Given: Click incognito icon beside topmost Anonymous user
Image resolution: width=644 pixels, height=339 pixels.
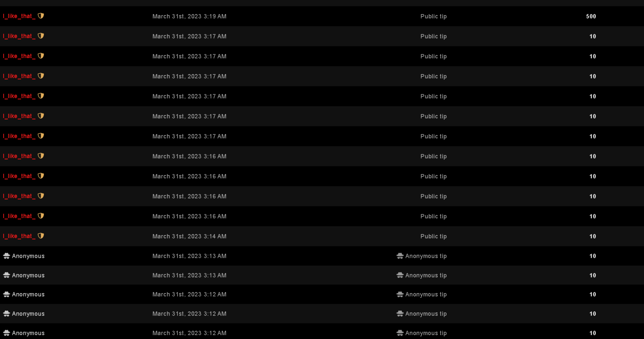Looking at the screenshot, I should [7, 256].
